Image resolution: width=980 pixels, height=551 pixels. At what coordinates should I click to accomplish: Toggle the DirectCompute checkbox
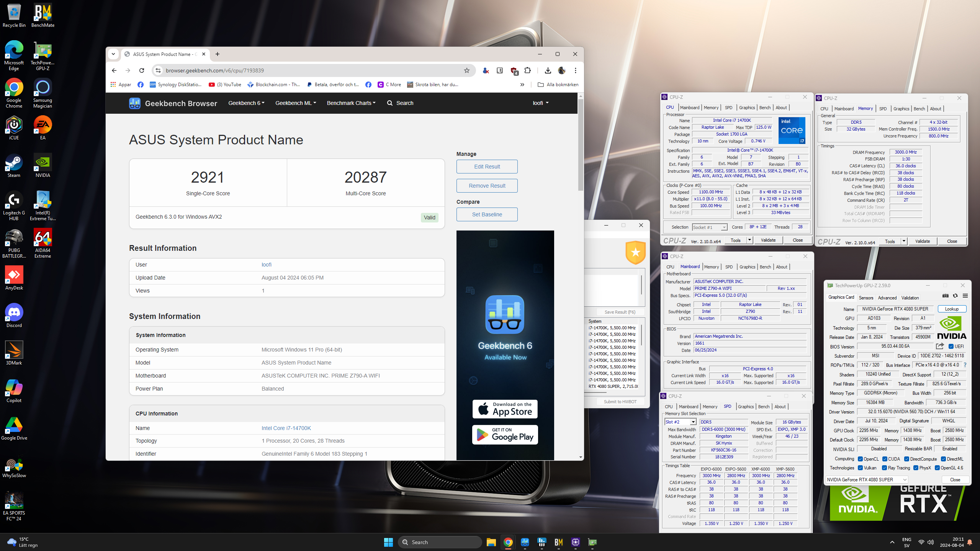coord(906,459)
